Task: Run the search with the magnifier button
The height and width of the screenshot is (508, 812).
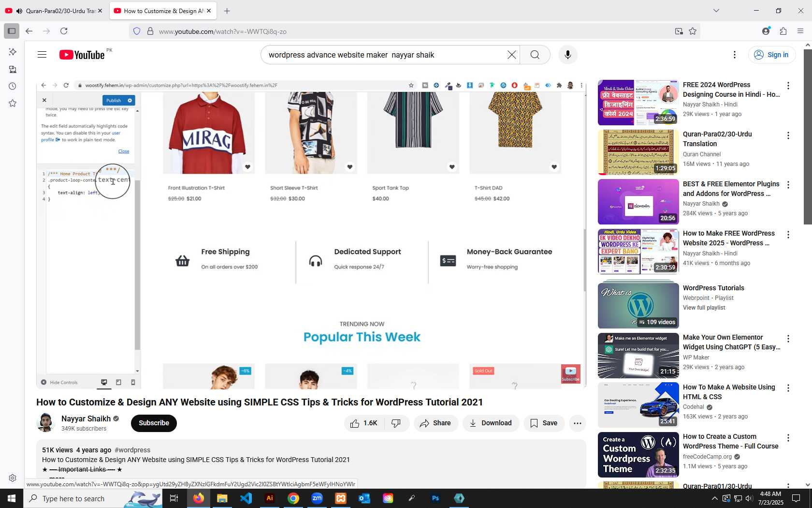Action: click(x=535, y=55)
